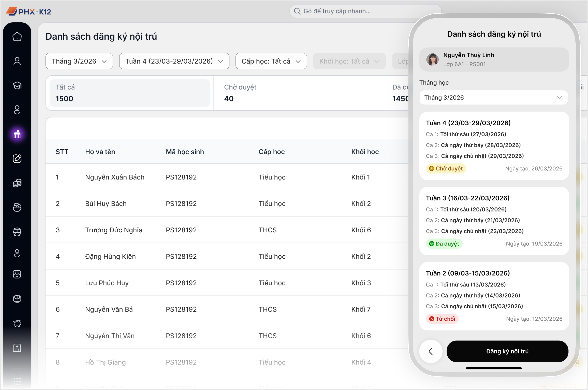The width and height of the screenshot is (588, 390).
Task: Open the user profile sidebar icon
Action: point(17,61)
